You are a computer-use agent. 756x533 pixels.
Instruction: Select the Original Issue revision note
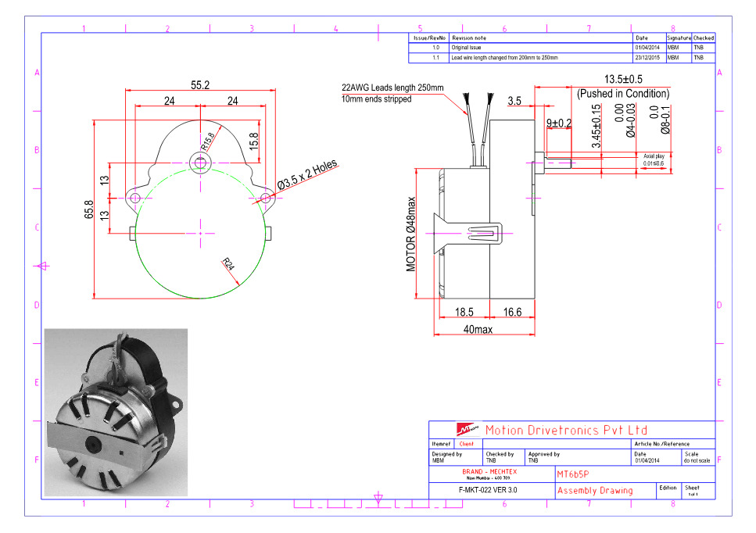pyautogui.click(x=466, y=48)
